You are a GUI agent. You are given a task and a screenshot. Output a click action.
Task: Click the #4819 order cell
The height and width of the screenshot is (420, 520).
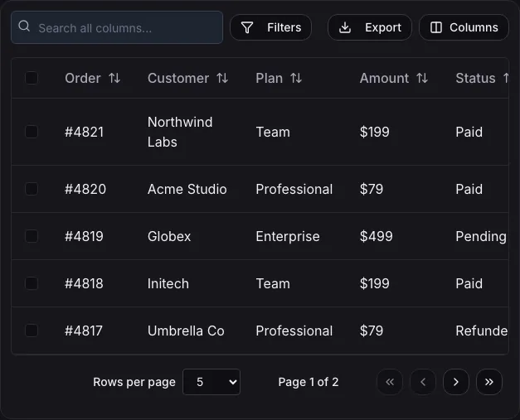click(84, 236)
